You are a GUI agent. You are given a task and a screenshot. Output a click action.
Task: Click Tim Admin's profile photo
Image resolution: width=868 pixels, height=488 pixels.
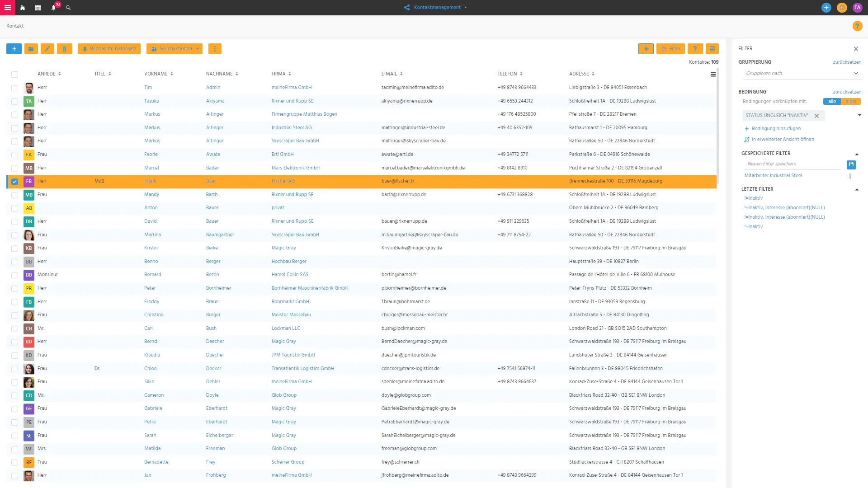pyautogui.click(x=29, y=88)
